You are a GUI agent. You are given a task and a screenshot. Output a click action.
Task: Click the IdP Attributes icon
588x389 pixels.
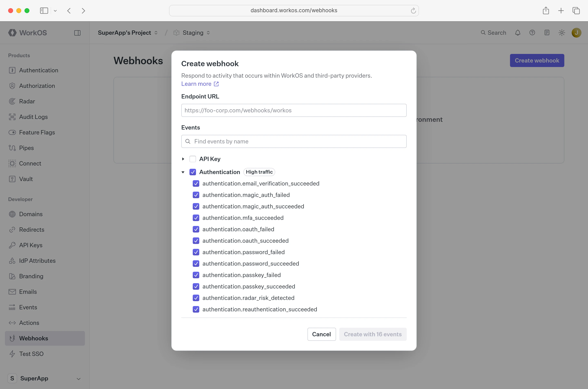[12, 261]
